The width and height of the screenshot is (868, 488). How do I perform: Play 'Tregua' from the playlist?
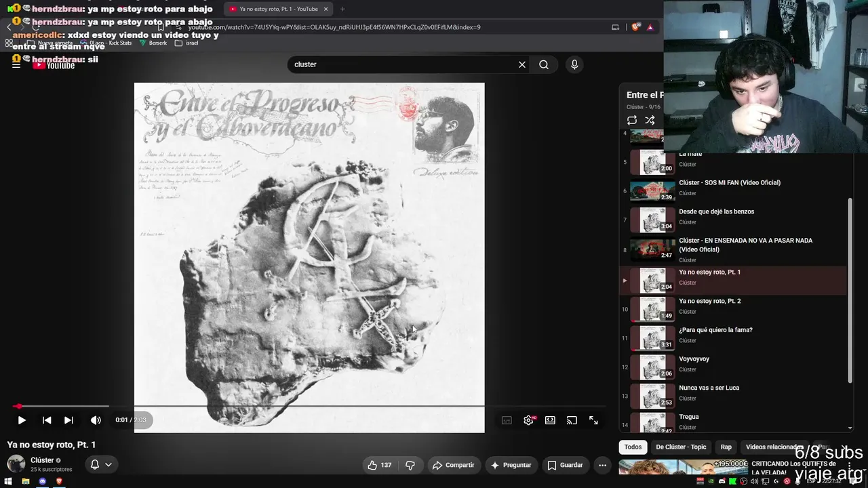[688, 417]
